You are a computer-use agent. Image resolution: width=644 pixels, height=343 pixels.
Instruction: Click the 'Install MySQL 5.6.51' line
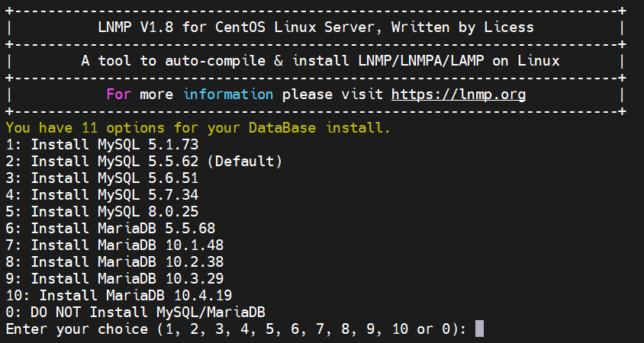[x=102, y=178]
